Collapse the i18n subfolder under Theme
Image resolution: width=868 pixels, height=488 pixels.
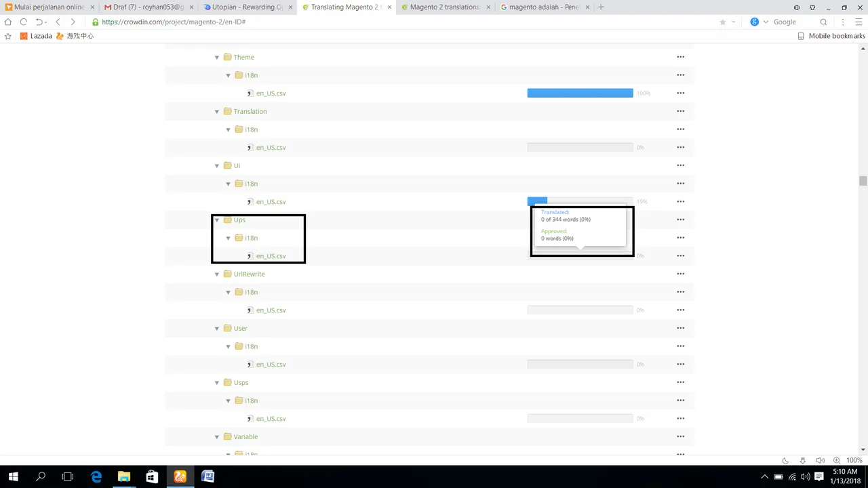(x=229, y=75)
